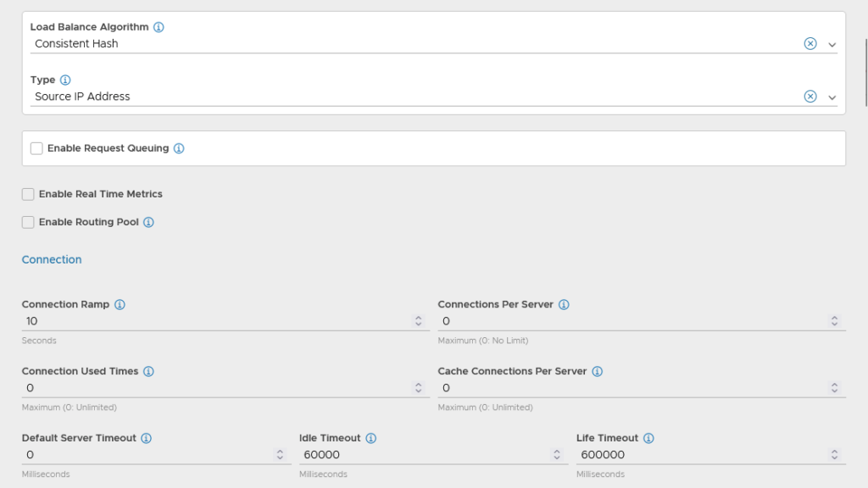
Task: Clear the Consistent Hash selection
Action: pyautogui.click(x=810, y=44)
